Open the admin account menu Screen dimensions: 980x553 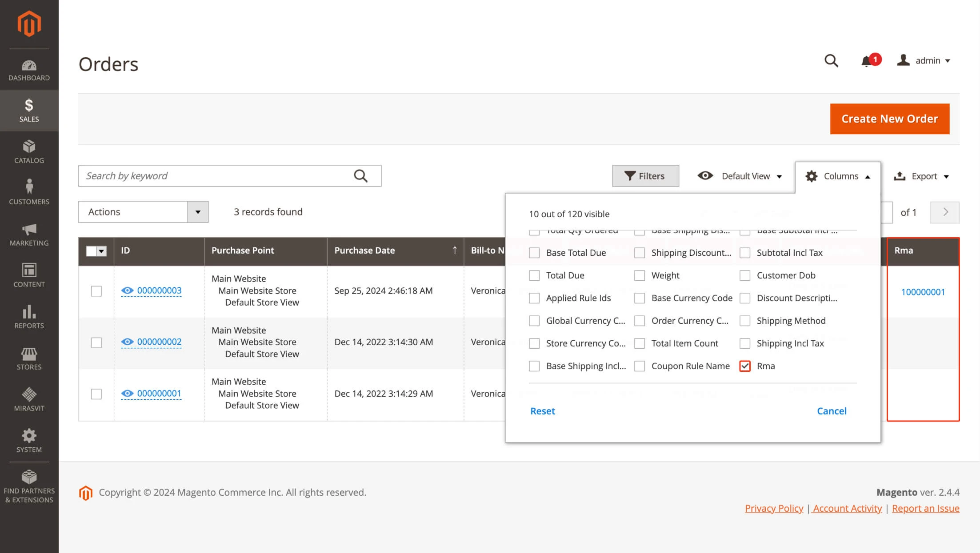924,61
